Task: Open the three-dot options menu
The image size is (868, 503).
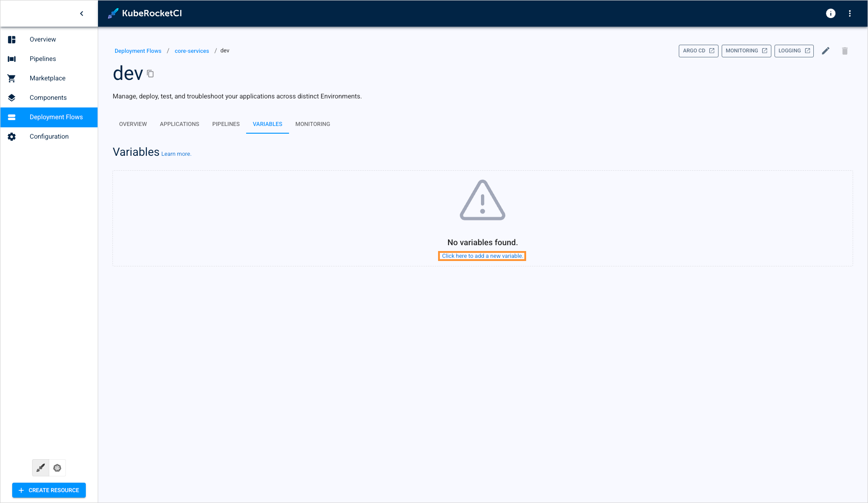Action: coord(849,14)
